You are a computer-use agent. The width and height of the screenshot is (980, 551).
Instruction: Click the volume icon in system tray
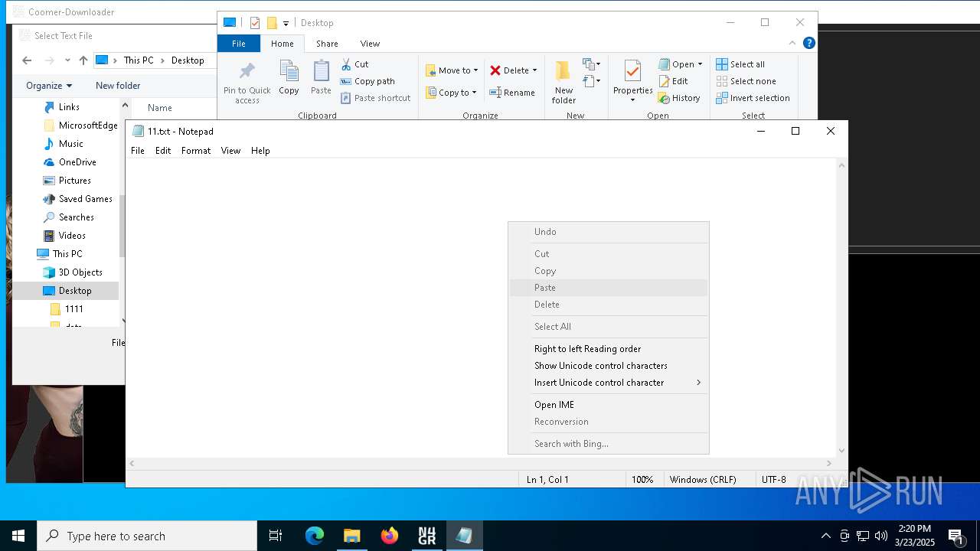click(881, 536)
